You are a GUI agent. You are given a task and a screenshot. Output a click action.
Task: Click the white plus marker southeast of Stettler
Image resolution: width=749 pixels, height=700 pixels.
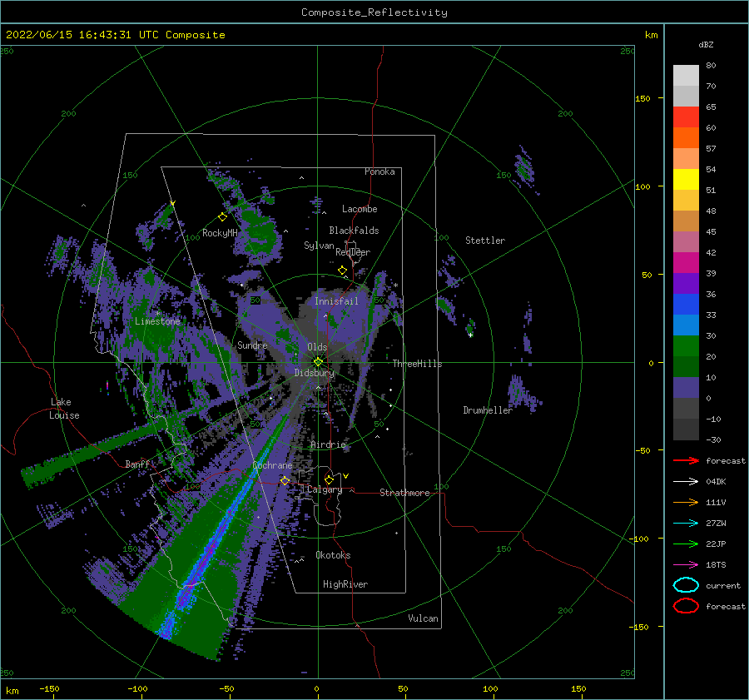(x=470, y=335)
